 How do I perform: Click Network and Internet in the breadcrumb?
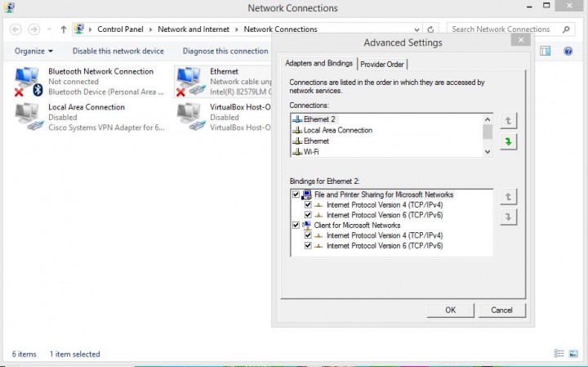pyautogui.click(x=194, y=29)
